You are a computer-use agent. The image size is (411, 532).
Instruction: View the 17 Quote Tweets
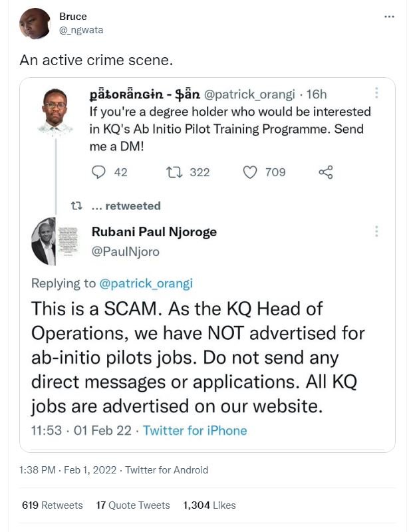[x=133, y=505]
